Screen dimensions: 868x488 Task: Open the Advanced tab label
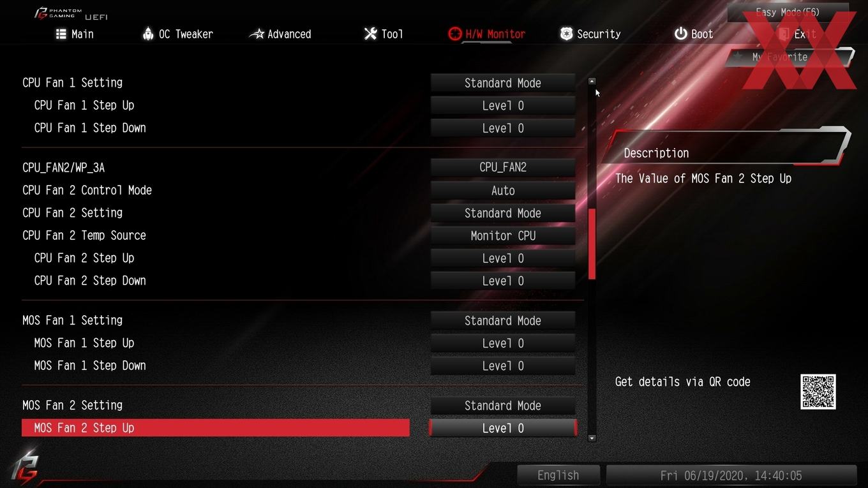pos(289,34)
